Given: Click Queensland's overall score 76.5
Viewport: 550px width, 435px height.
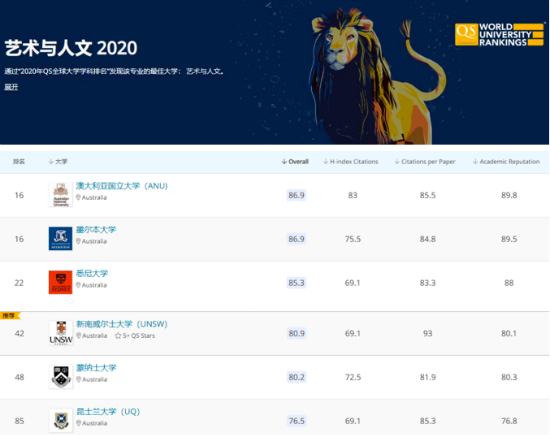Looking at the screenshot, I should pyautogui.click(x=296, y=421).
